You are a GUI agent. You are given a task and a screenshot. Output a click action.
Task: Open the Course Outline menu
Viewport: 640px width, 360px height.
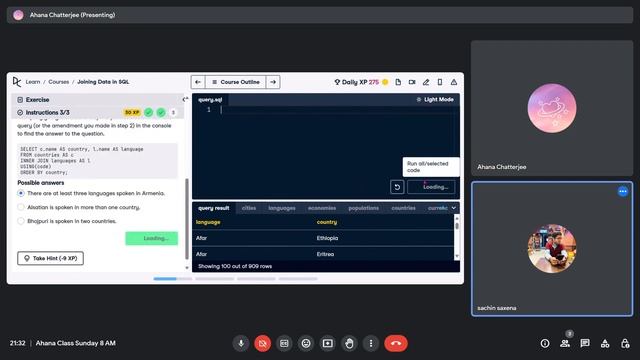tap(236, 82)
